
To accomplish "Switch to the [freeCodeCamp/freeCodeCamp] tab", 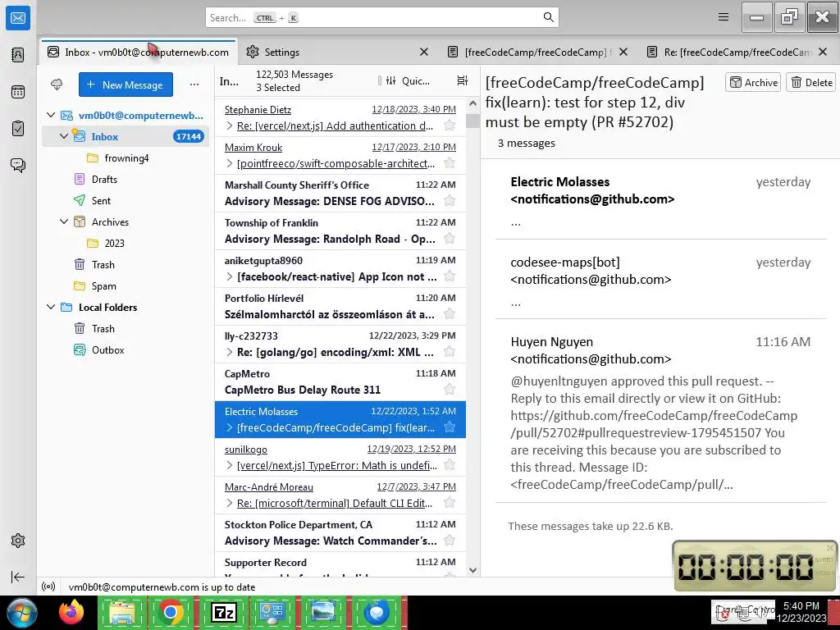I will (537, 52).
